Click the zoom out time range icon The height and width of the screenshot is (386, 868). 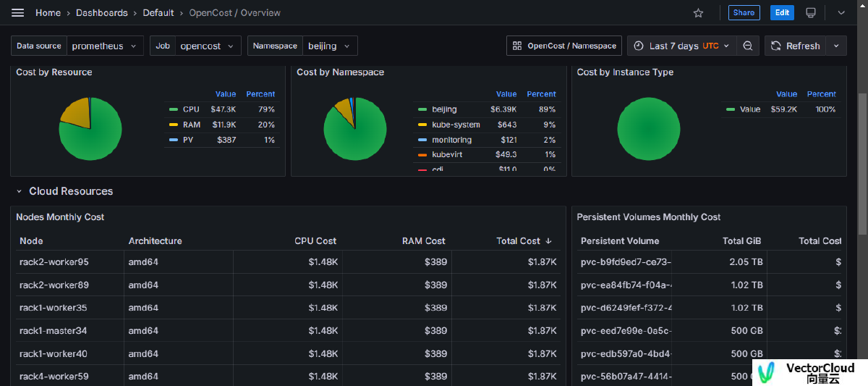[748, 46]
